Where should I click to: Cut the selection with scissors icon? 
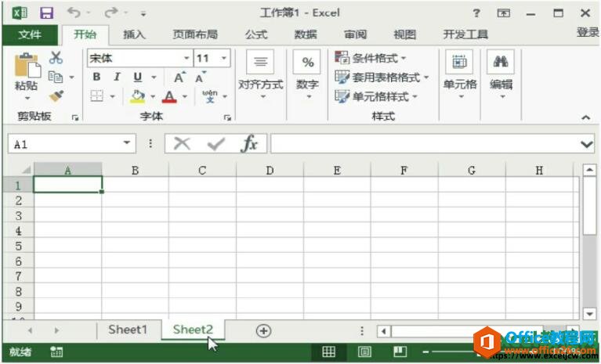(x=56, y=57)
